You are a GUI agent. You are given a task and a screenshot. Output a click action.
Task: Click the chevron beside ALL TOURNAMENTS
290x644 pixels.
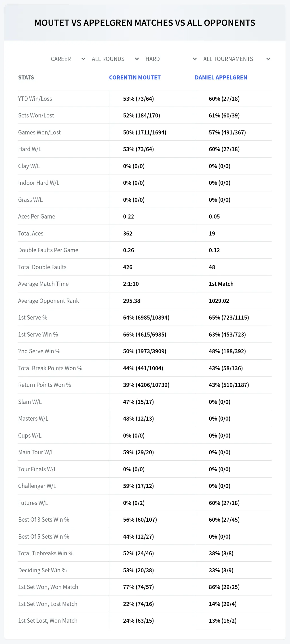[268, 59]
